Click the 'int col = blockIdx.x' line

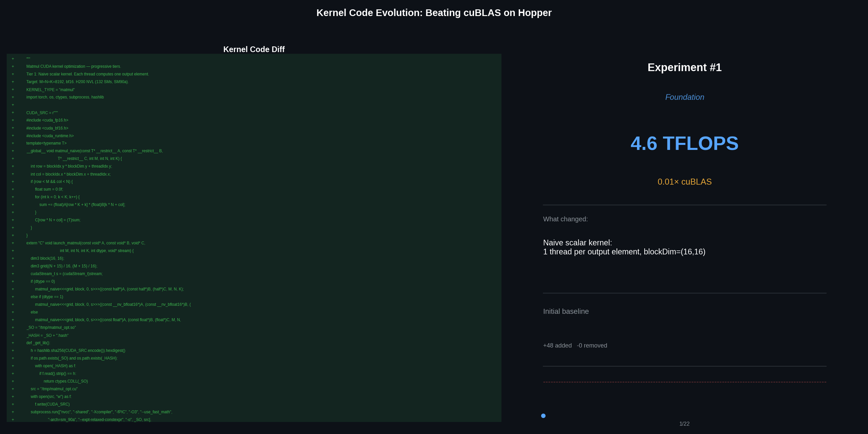[71, 174]
